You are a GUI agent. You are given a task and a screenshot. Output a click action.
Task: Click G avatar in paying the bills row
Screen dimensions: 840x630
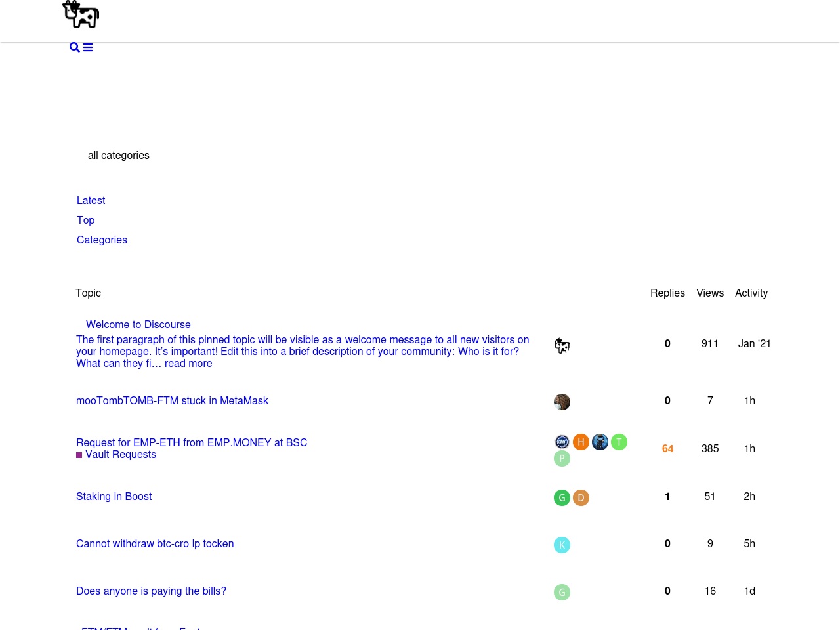(562, 592)
